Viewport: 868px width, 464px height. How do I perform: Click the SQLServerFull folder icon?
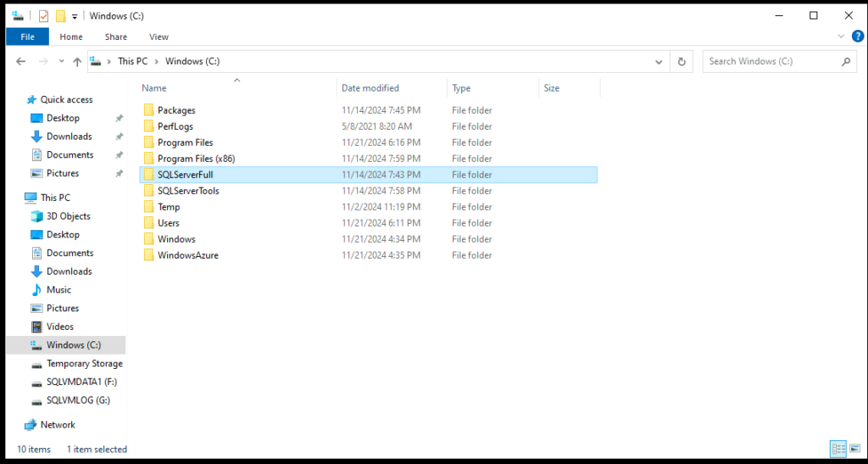click(x=148, y=175)
